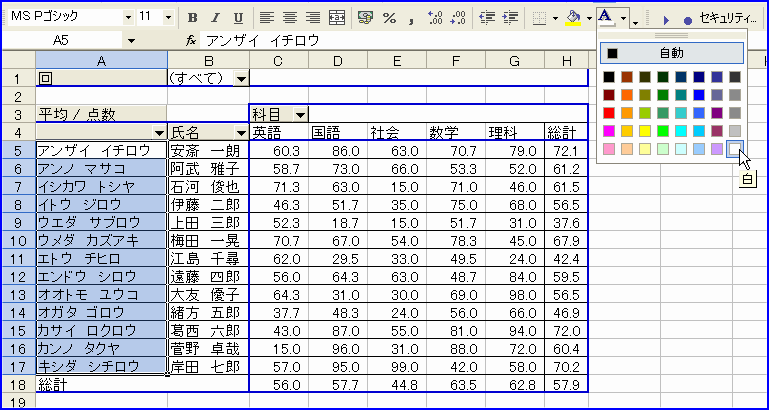
Task: Open the font size 11 dropdown
Action: point(169,18)
